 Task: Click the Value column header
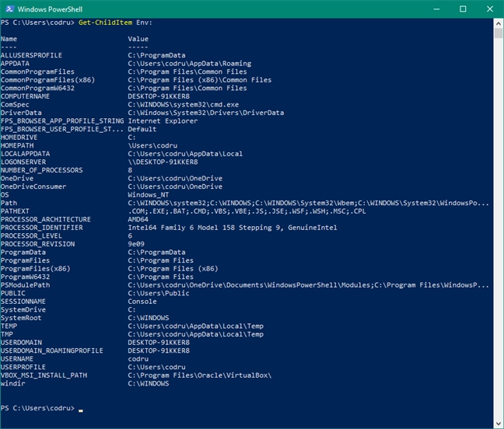coord(138,39)
